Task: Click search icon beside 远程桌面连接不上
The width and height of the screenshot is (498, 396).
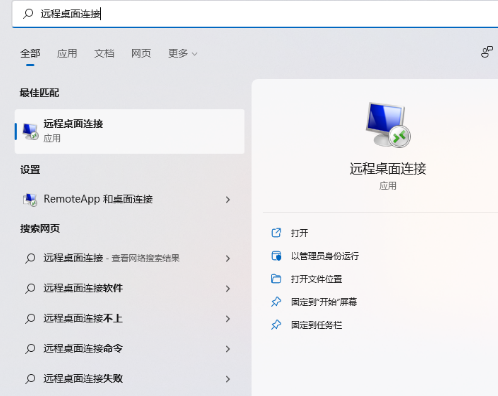Action: (30, 319)
